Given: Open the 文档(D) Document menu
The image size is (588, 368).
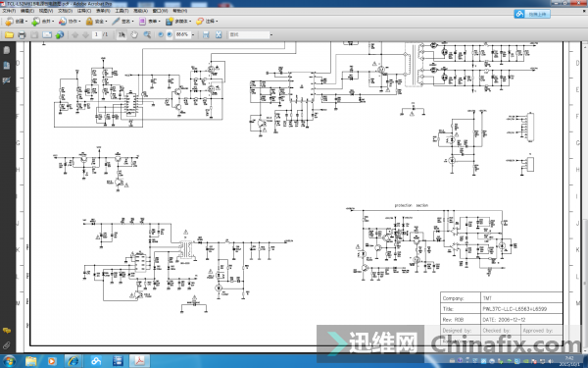Looking at the screenshot, I should [x=65, y=11].
